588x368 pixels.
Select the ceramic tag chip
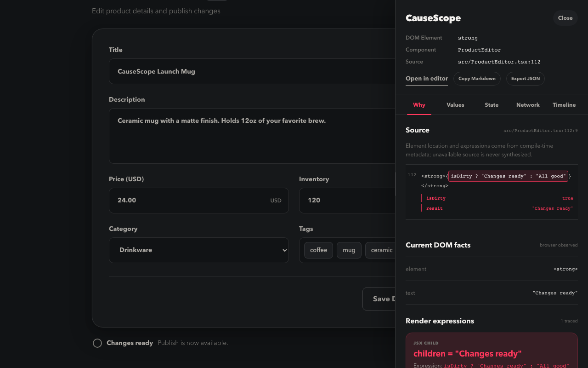tap(381, 250)
